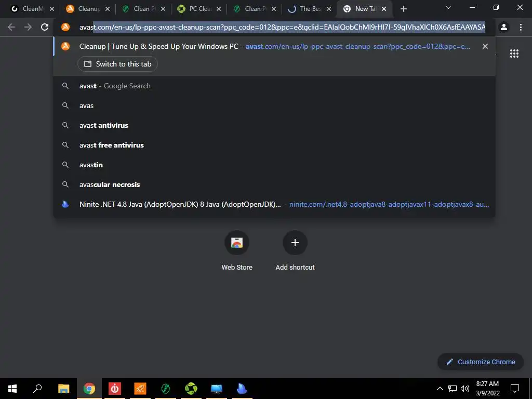532x399 pixels.
Task: Select 'avast - Google Search' suggestion
Action: point(274,86)
